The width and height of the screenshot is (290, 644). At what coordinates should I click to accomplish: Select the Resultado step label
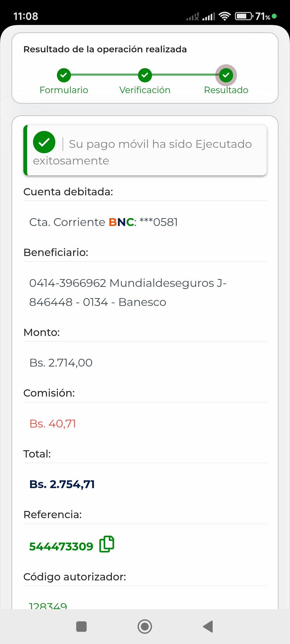pyautogui.click(x=226, y=90)
